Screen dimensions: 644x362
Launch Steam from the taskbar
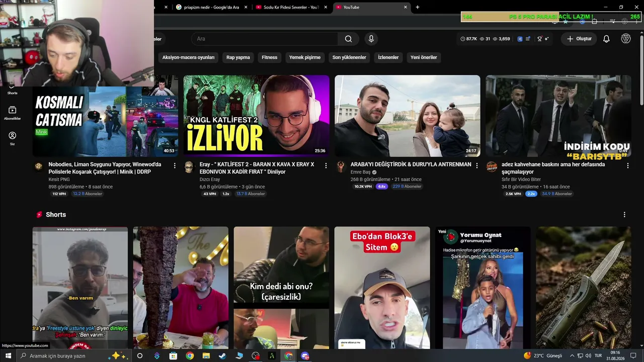(222, 355)
